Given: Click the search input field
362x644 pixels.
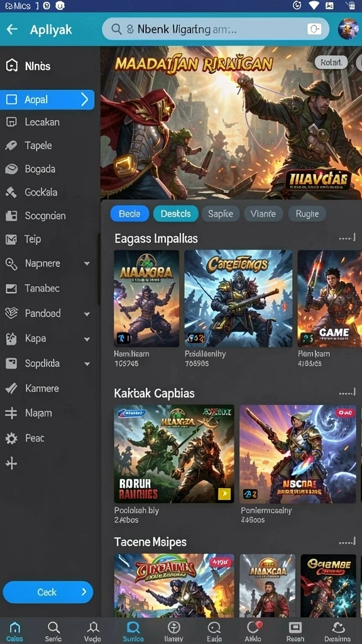Looking at the screenshot, I should (x=216, y=29).
